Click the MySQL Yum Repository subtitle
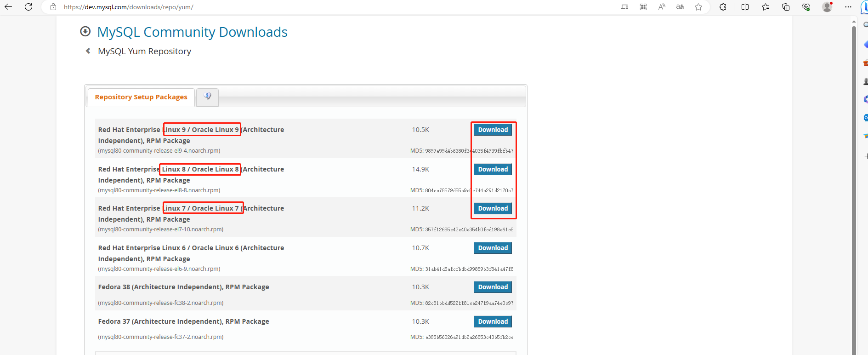The image size is (868, 355). 145,52
